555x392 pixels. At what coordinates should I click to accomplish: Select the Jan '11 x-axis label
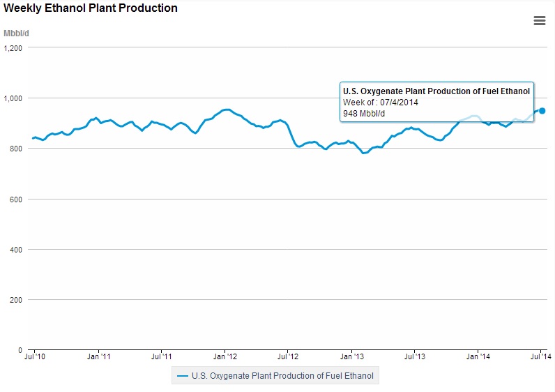[98, 357]
